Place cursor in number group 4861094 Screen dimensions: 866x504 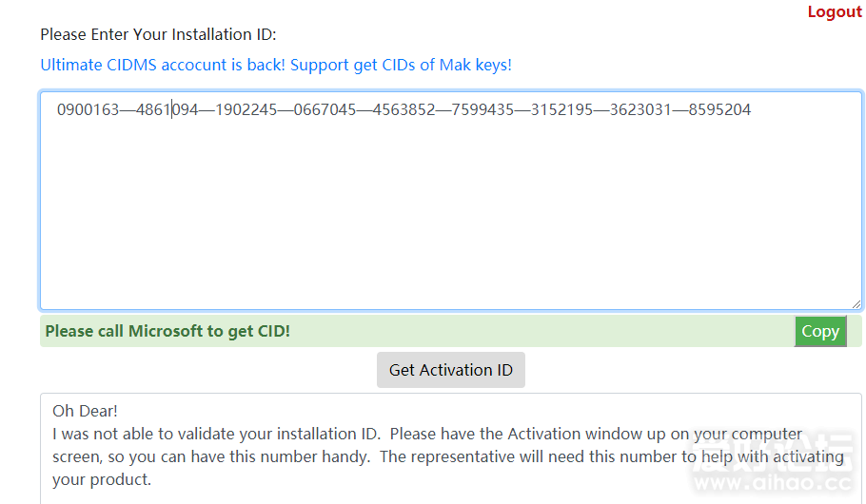coord(167,109)
